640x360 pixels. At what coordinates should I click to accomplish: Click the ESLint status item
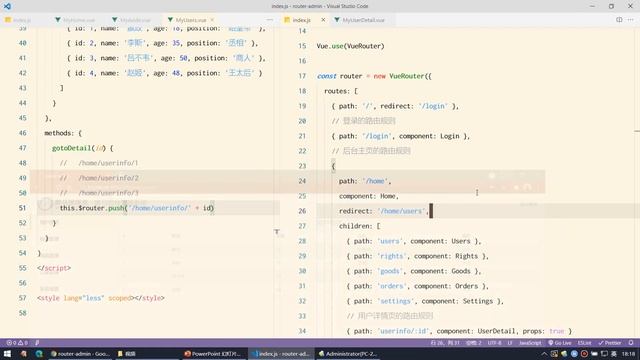coord(584,343)
